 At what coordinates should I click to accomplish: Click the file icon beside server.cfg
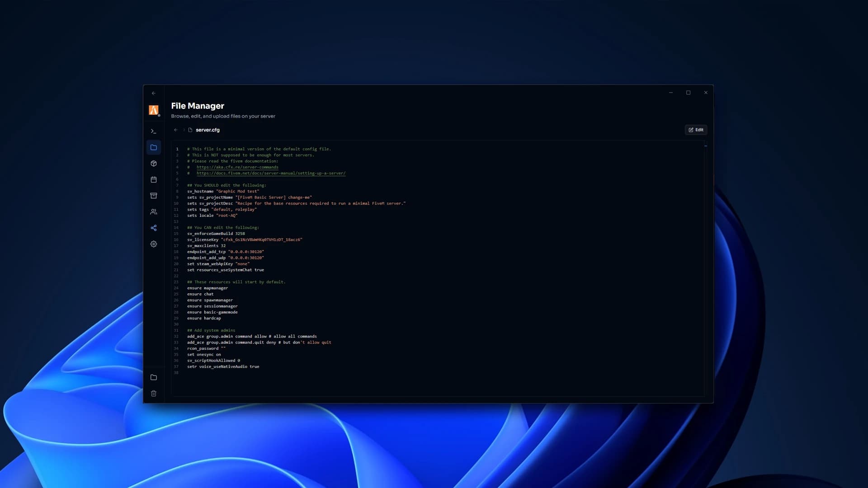coord(190,130)
